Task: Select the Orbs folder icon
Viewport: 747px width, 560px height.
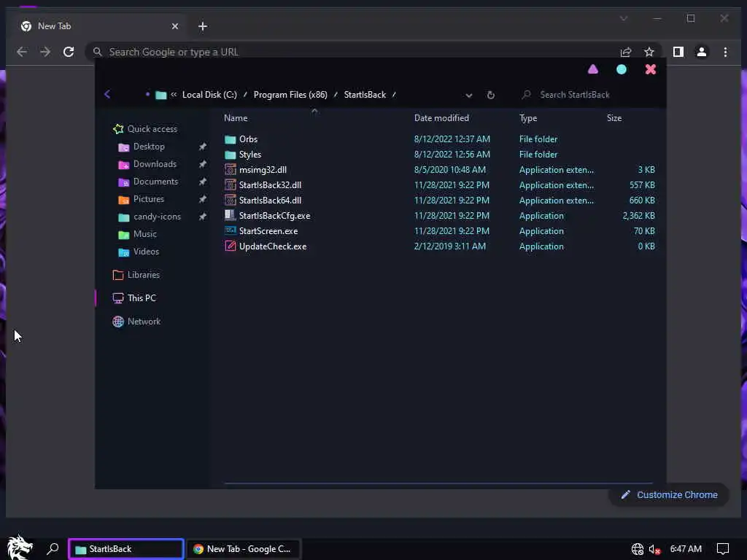Action: pyautogui.click(x=230, y=139)
